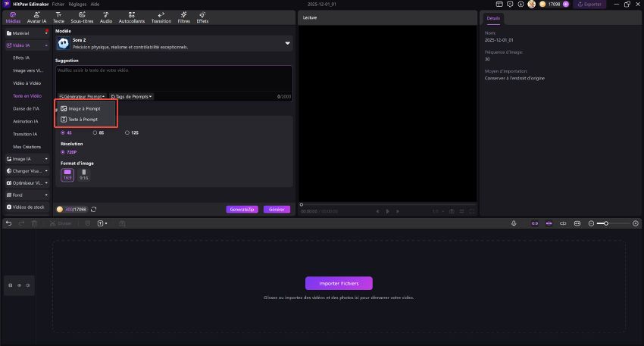Click the fullscreen icon under preview
This screenshot has width=644, height=346.
(x=472, y=211)
